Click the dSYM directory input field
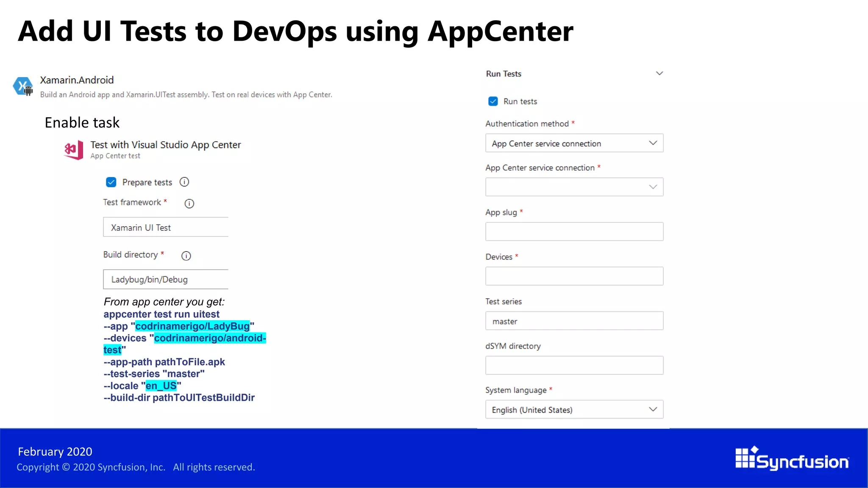Viewport: 868px width, 488px height. tap(574, 365)
